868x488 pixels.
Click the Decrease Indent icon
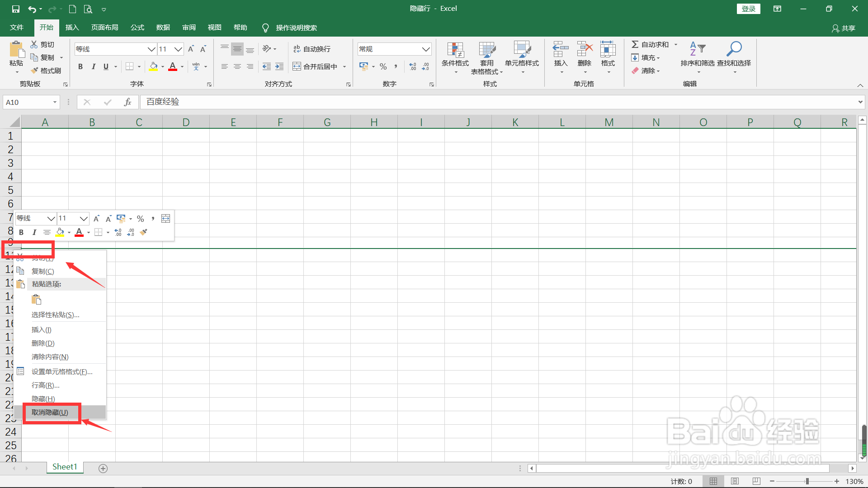pyautogui.click(x=267, y=66)
